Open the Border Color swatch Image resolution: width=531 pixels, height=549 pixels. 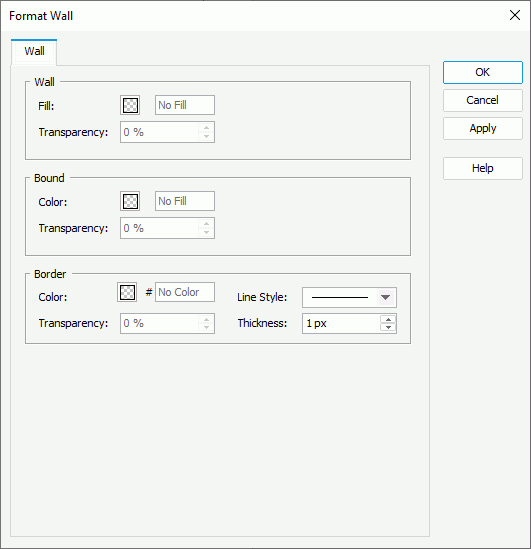[127, 292]
